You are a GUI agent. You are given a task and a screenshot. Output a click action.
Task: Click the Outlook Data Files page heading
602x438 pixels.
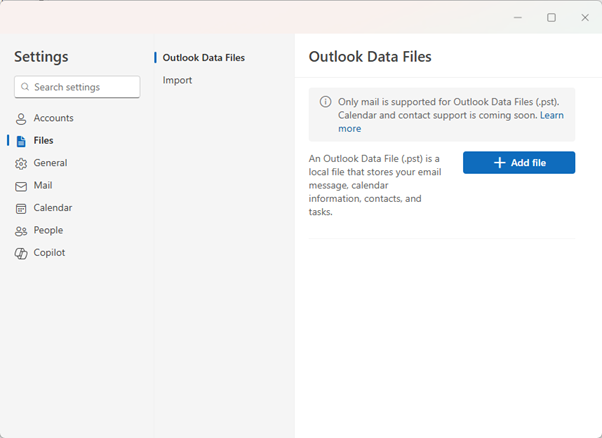(370, 57)
